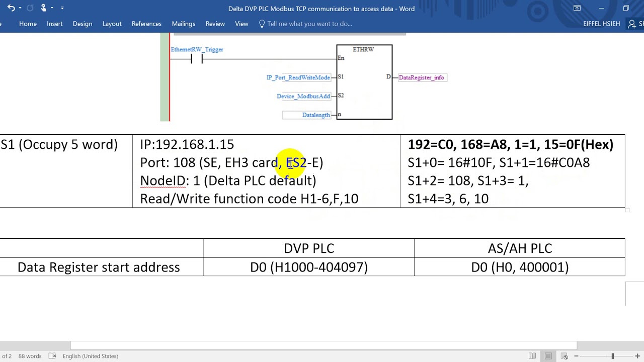This screenshot has height=362, width=644.
Task: Click the IP_Port_ReadWriteMode label
Action: [298, 77]
